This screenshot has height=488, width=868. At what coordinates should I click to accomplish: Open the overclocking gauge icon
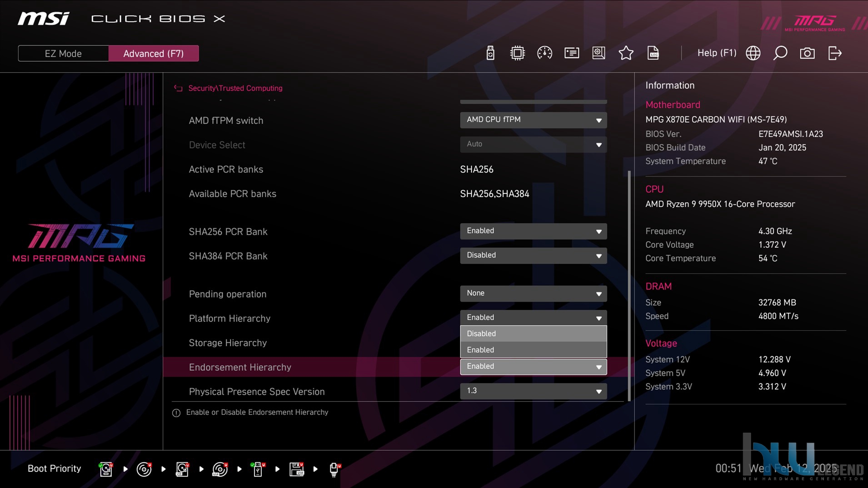pos(544,53)
